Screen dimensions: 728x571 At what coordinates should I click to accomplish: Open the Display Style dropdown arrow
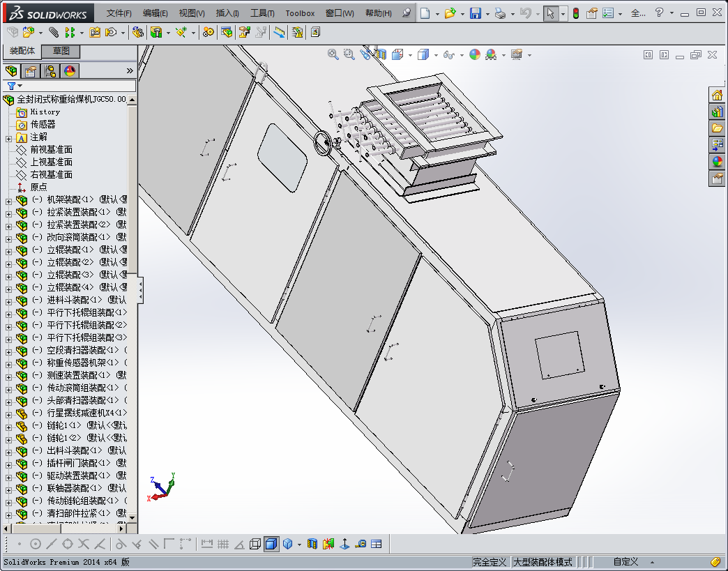436,55
